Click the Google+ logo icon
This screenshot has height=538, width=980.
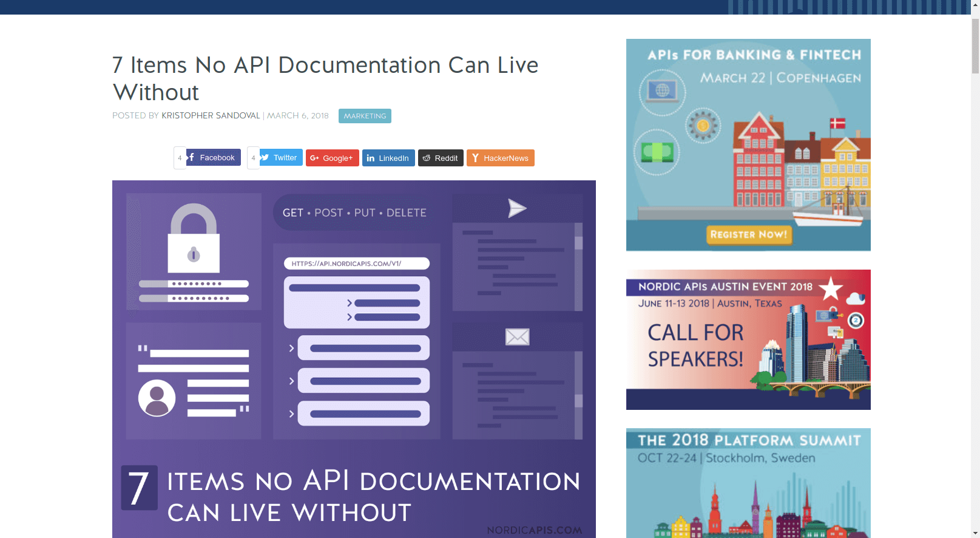click(x=314, y=158)
